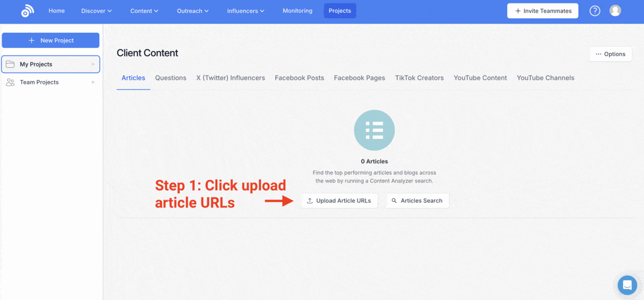Open the user profile avatar
This screenshot has height=300, width=644.
click(616, 11)
